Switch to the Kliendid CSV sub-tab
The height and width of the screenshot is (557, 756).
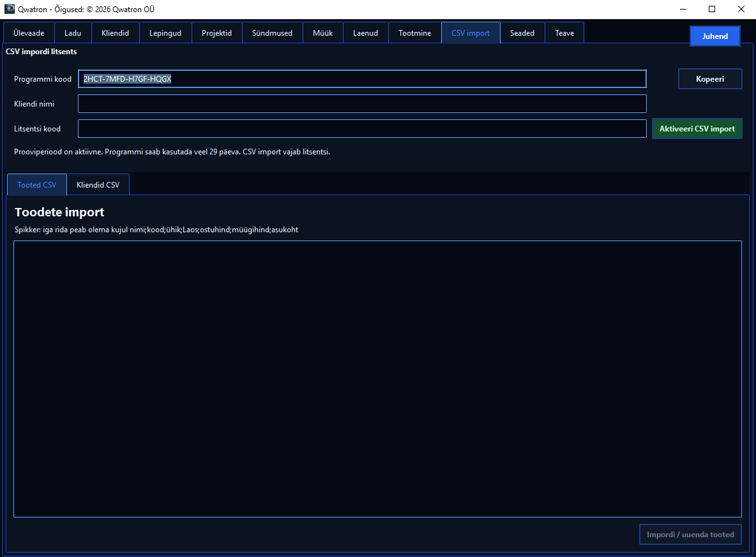pyautogui.click(x=98, y=184)
